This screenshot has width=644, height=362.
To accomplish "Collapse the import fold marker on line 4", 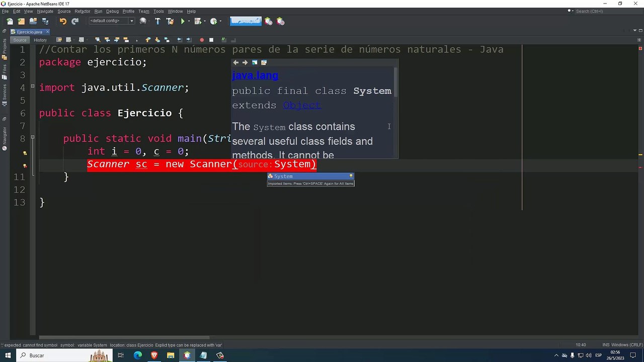I will coord(33,86).
